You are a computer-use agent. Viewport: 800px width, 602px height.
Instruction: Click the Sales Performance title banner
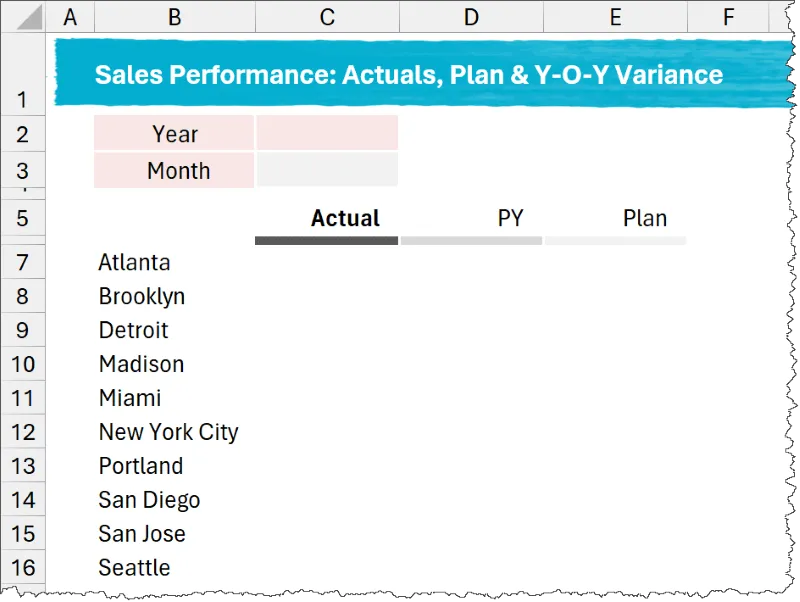pyautogui.click(x=408, y=74)
